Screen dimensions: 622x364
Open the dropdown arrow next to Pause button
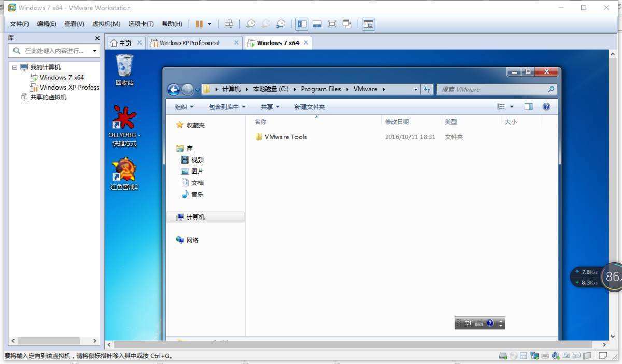(209, 24)
